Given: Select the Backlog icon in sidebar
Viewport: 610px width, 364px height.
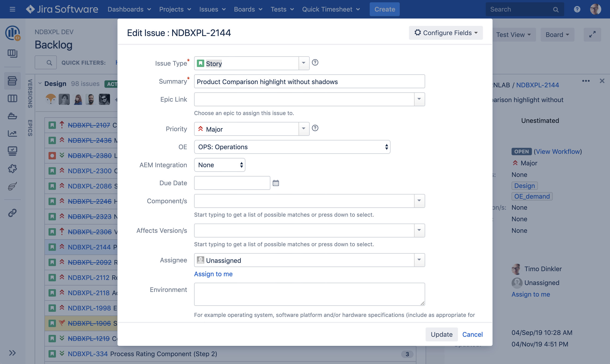Looking at the screenshot, I should point(12,80).
